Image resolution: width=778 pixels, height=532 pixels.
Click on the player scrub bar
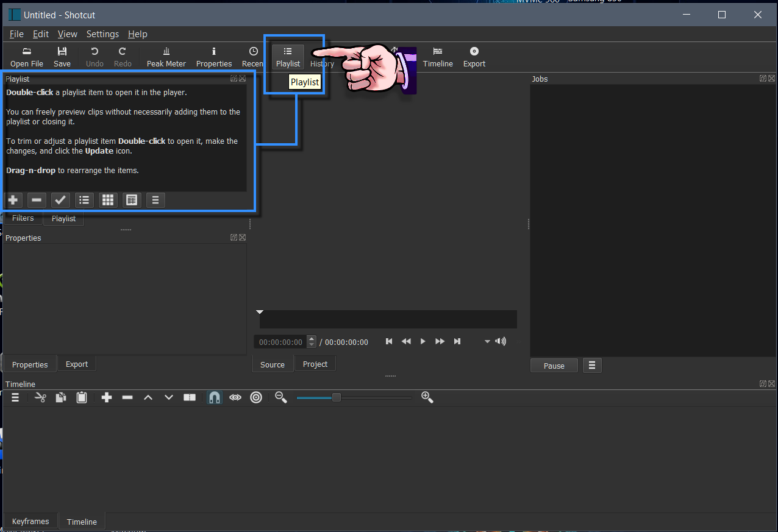[x=388, y=319]
